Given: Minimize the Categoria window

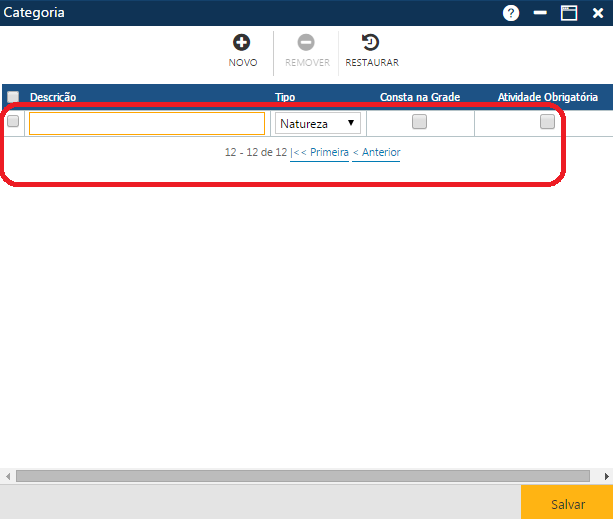Looking at the screenshot, I should tap(540, 13).
